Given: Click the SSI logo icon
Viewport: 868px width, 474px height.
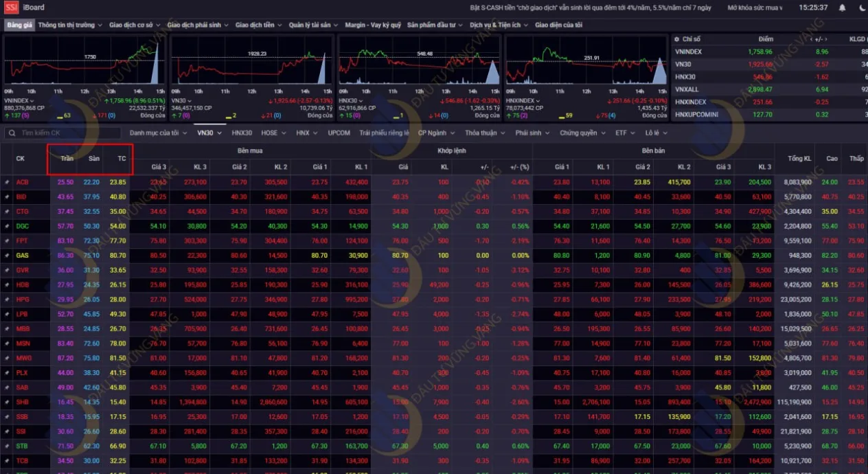Looking at the screenshot, I should pyautogui.click(x=11, y=8).
